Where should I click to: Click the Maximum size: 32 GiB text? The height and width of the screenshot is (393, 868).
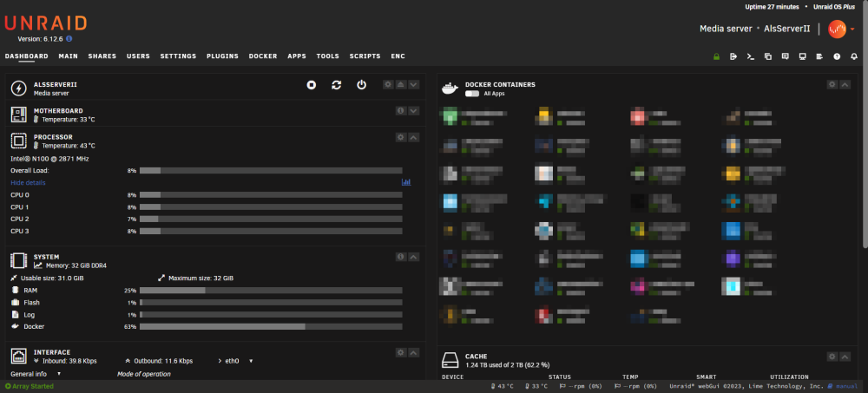pos(201,278)
